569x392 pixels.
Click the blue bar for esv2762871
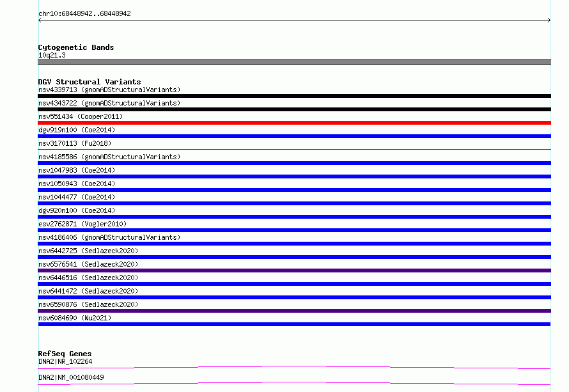[x=294, y=230]
